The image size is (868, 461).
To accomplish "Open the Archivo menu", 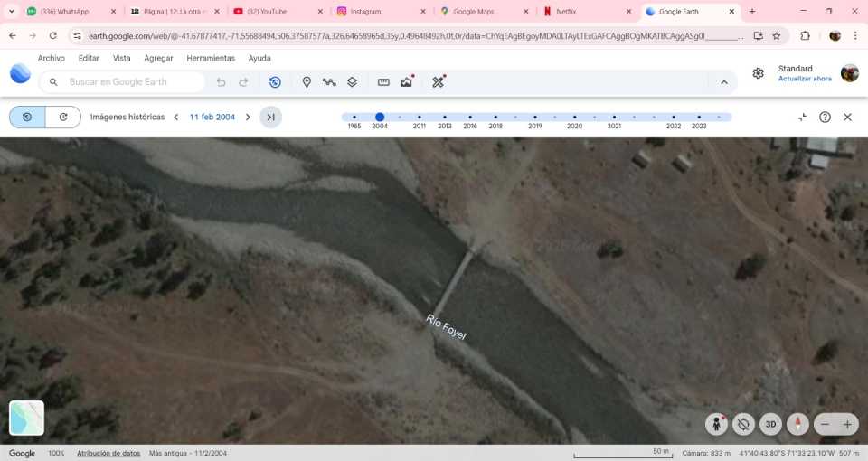I will (51, 58).
